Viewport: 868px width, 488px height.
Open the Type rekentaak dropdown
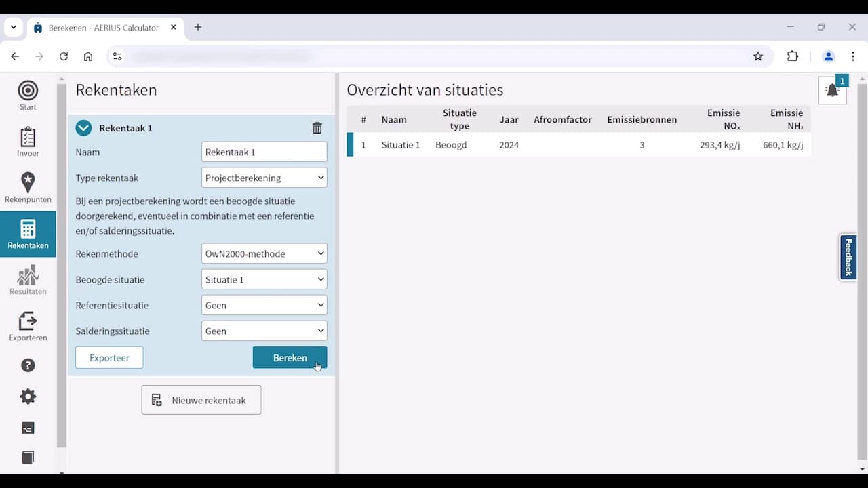point(264,178)
